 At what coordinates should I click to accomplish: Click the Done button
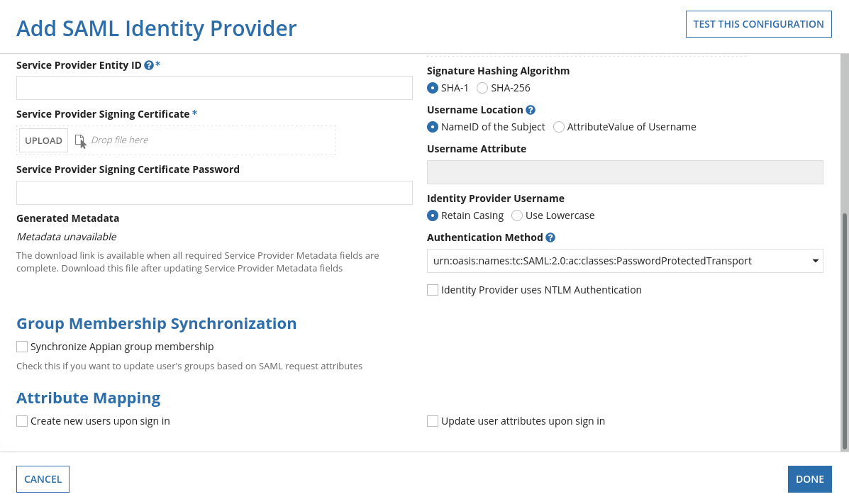tap(809, 479)
